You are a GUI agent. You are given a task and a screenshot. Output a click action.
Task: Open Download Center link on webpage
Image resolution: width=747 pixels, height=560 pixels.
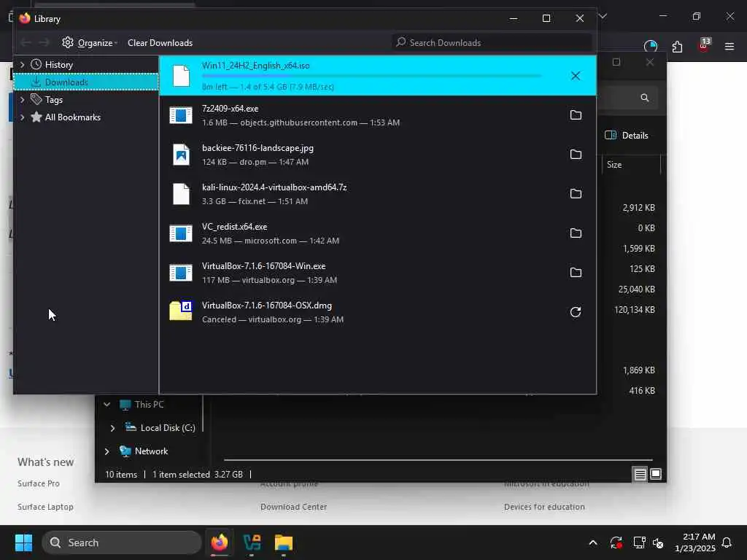point(293,507)
